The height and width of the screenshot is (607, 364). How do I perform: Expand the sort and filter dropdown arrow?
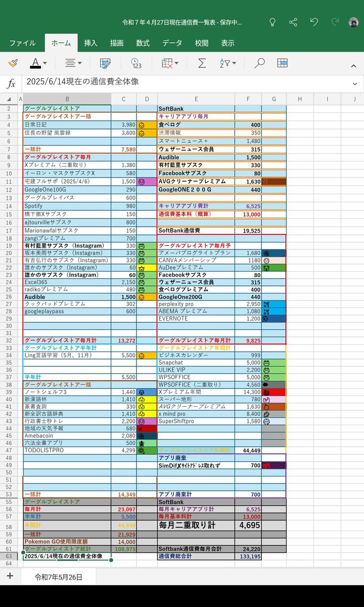[x=234, y=64]
